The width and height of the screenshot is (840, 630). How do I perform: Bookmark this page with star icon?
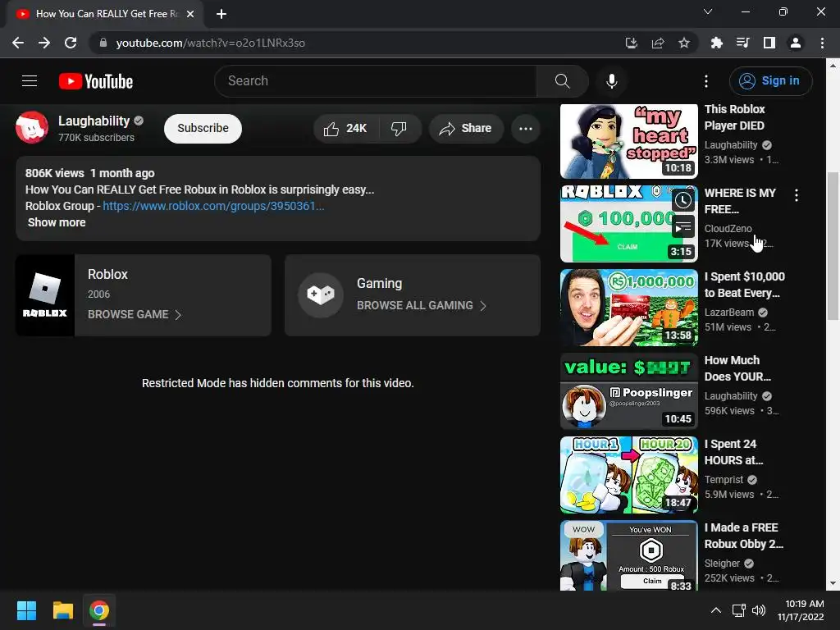pos(683,43)
